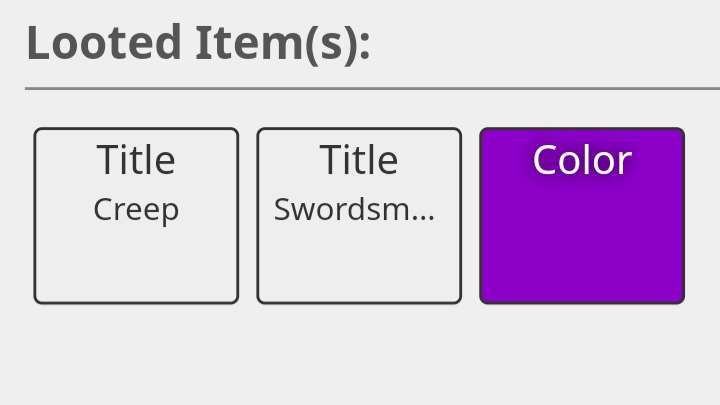Click the divider line under the heading
720x405 pixels.
click(372, 89)
